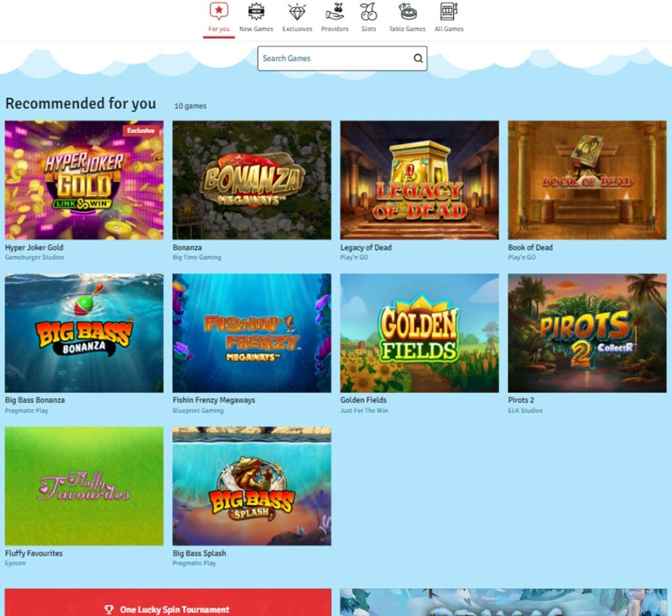The image size is (672, 616).
Task: Open Slots via the cherries icon
Action: point(368,12)
